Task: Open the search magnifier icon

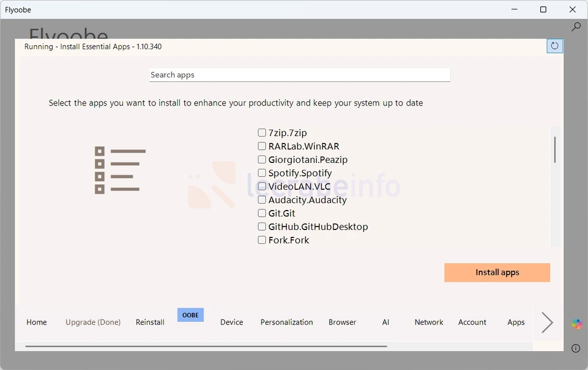Action: [575, 26]
